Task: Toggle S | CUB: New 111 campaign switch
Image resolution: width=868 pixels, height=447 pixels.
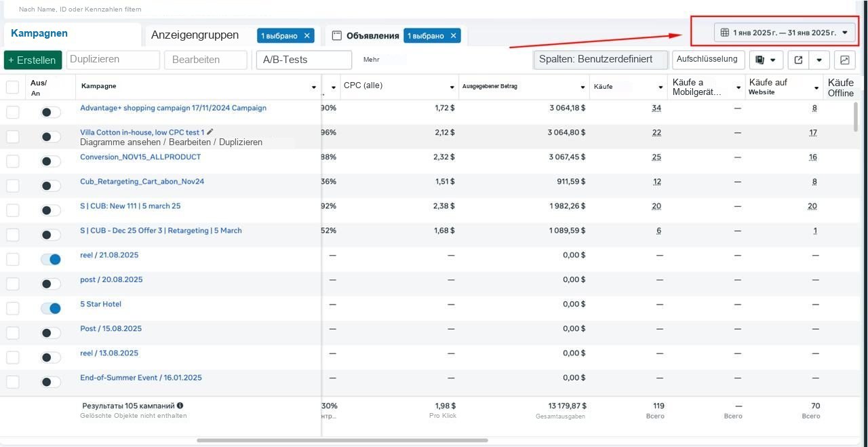Action: coord(51,210)
